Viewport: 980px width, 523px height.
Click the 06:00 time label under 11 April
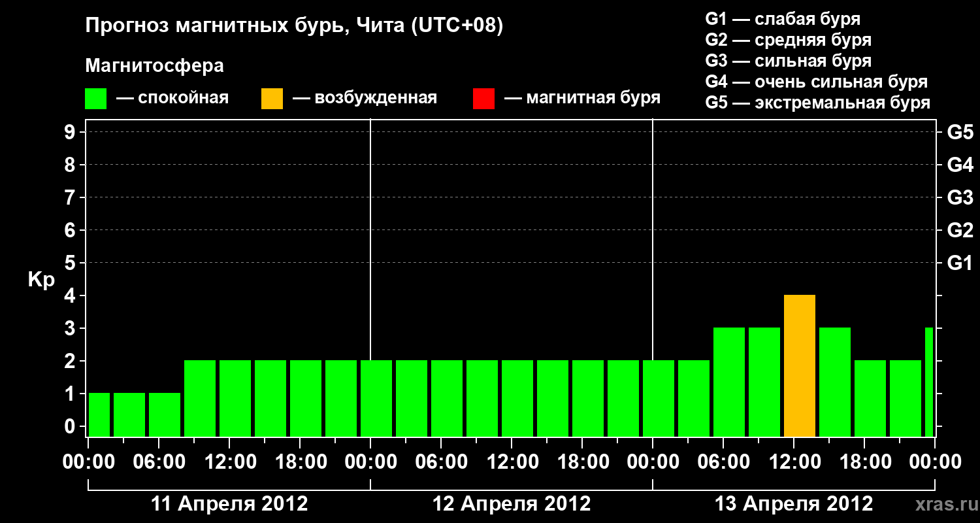pos(159,462)
